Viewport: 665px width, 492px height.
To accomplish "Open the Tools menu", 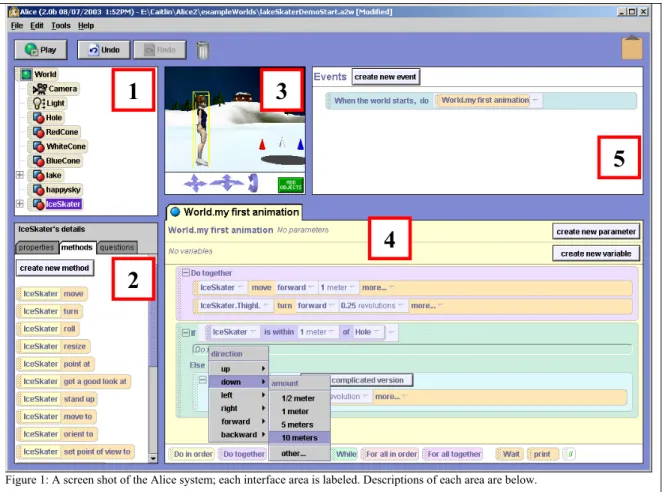I will (61, 25).
